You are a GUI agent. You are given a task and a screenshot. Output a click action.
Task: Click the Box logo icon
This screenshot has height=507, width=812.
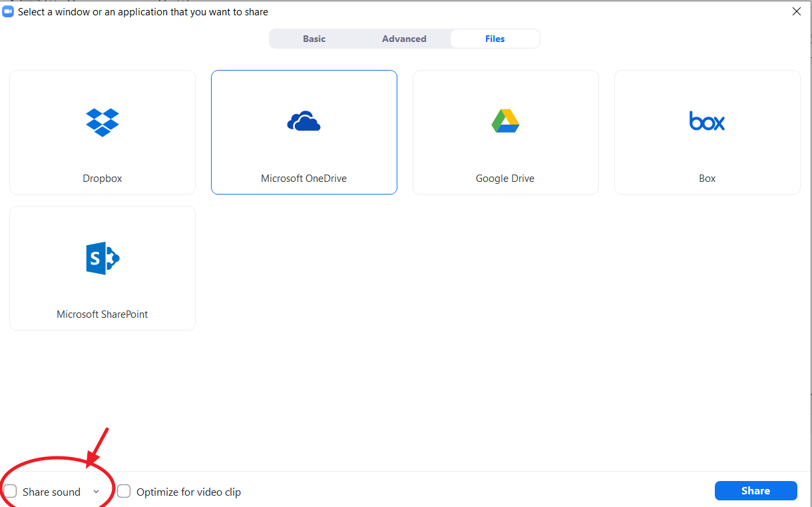(706, 121)
